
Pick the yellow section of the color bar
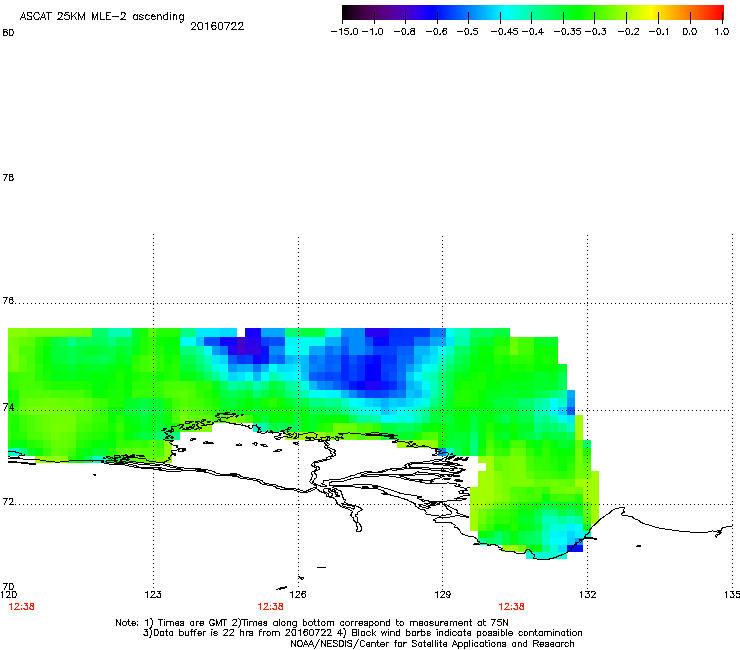[x=652, y=12]
